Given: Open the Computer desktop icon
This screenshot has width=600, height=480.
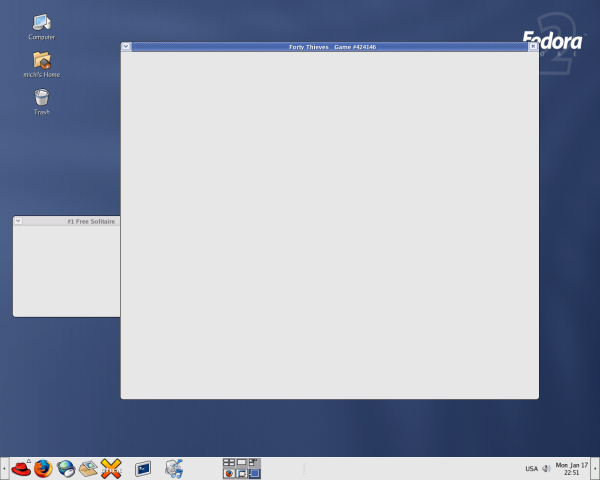Looking at the screenshot, I should 42,22.
